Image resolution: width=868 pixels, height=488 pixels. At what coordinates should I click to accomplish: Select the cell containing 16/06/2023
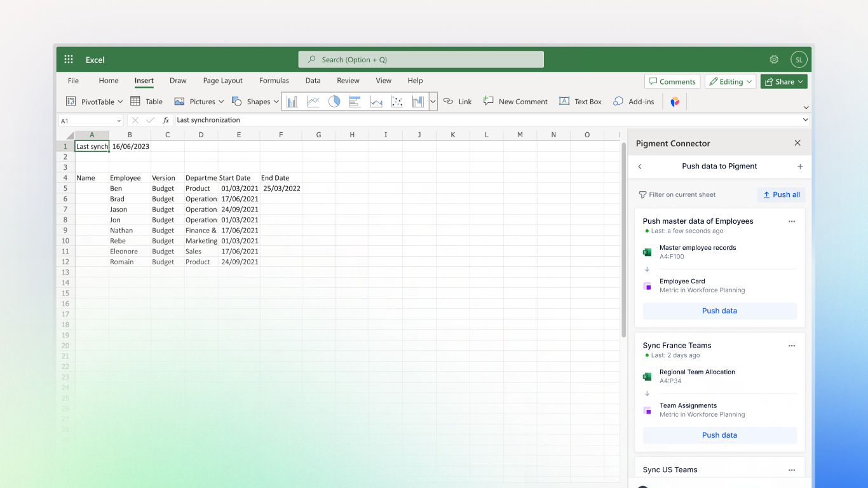(130, 146)
